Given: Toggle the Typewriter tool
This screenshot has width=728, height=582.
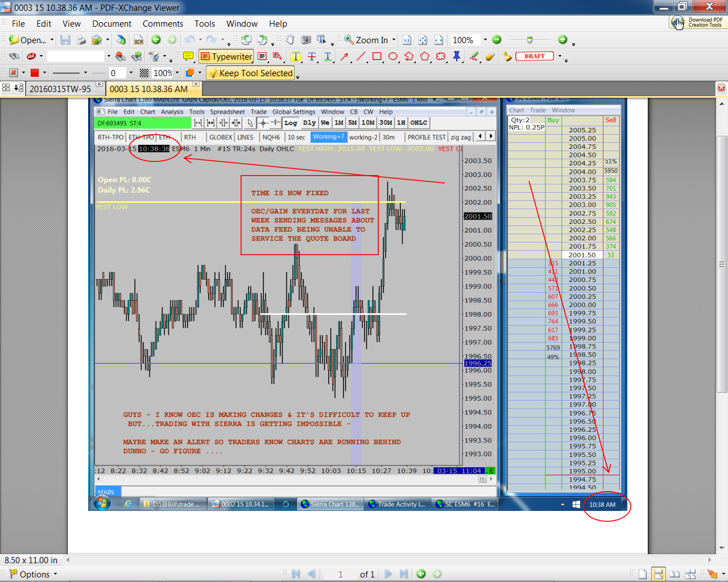Looking at the screenshot, I should click(226, 56).
